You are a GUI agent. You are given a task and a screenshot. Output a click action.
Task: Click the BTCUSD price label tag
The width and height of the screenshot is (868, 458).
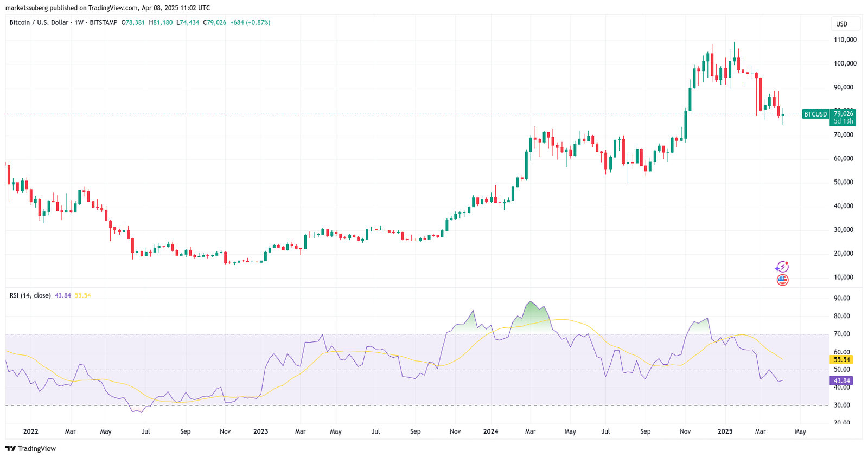(815, 114)
